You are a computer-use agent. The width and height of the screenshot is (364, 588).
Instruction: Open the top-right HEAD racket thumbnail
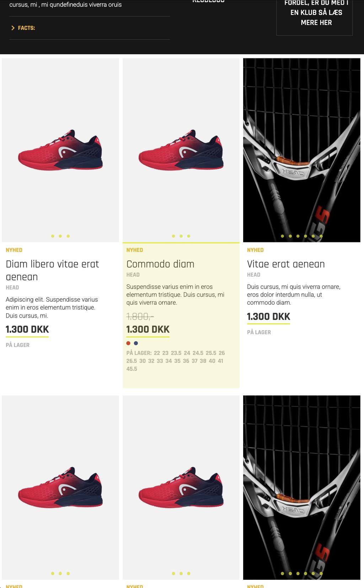point(302,150)
